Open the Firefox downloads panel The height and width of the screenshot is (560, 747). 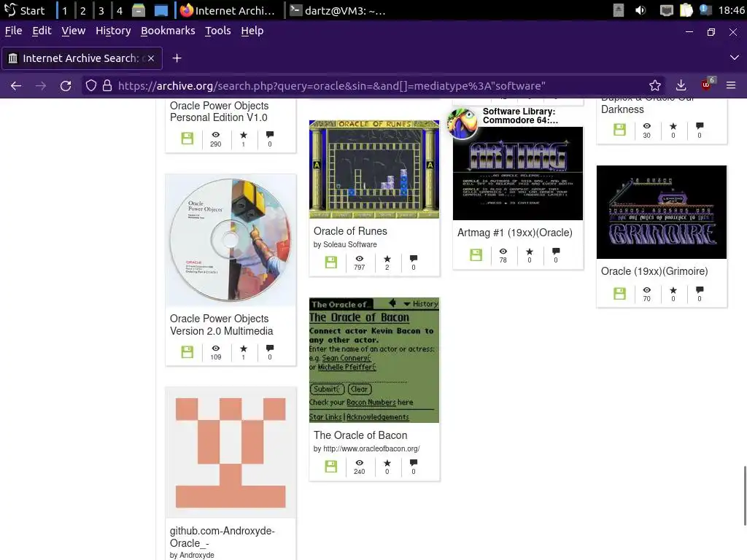tap(681, 86)
